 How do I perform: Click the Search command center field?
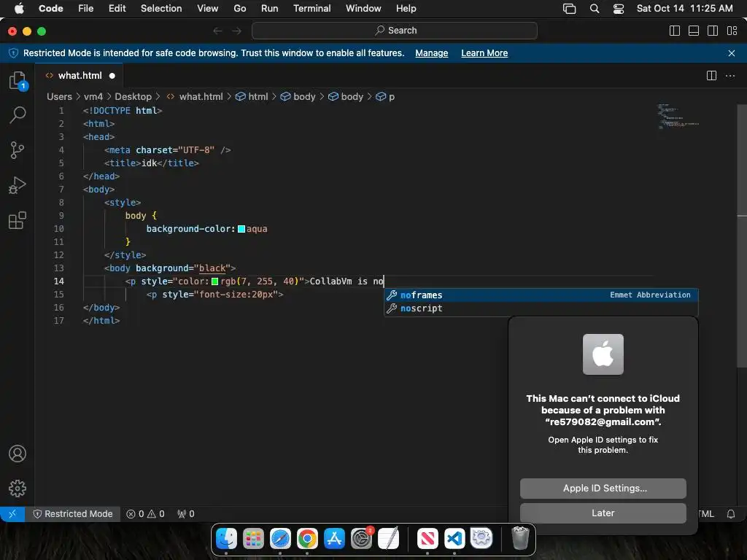(x=395, y=31)
